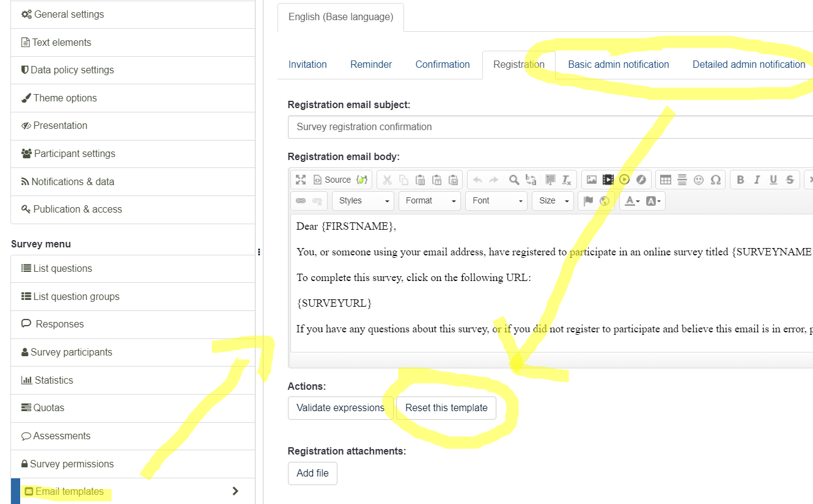The image size is (813, 504).
Task: Go to Data policy settings
Action: [133, 70]
